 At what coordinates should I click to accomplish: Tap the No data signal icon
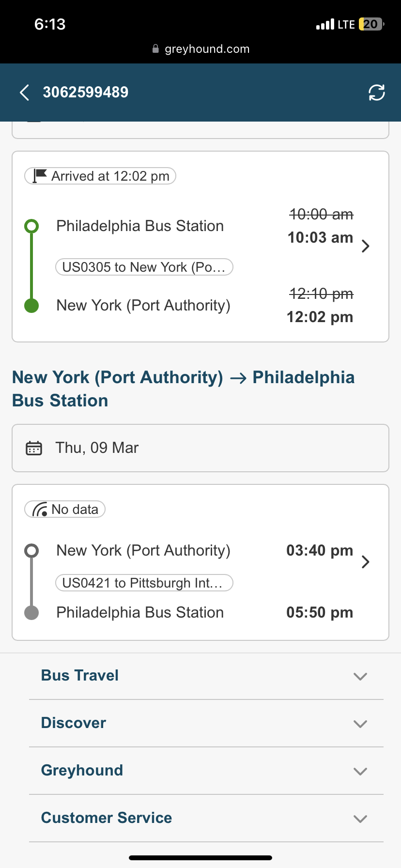click(x=40, y=509)
